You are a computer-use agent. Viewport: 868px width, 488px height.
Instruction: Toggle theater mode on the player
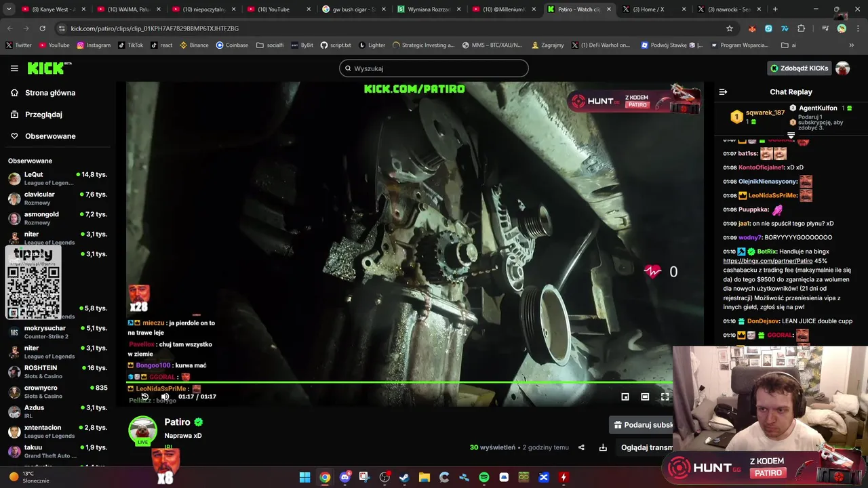pyautogui.click(x=645, y=396)
